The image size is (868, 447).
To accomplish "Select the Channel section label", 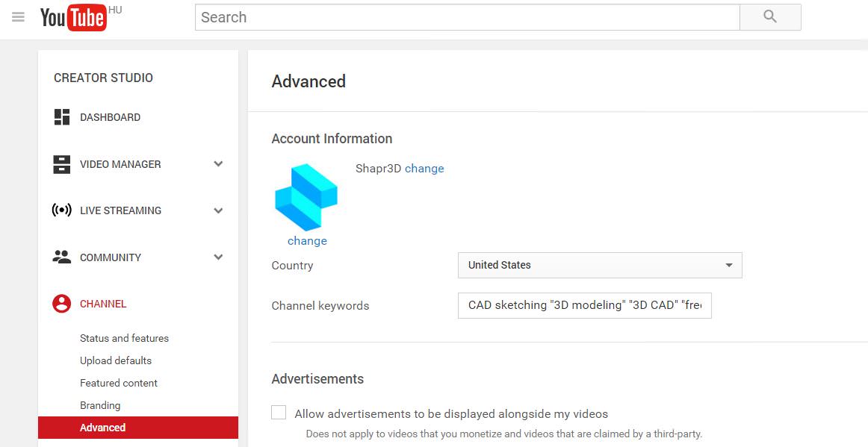I will (x=103, y=304).
